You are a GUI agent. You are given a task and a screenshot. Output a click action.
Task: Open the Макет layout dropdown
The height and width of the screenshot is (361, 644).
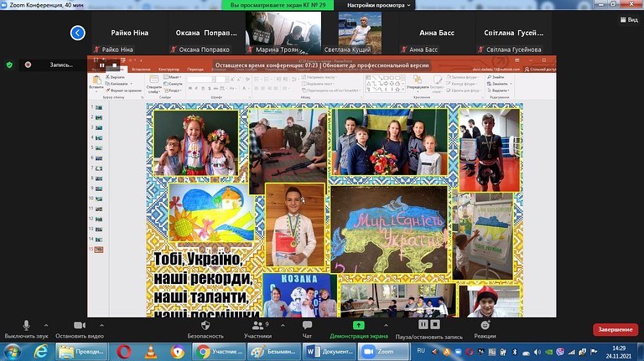coord(172,77)
